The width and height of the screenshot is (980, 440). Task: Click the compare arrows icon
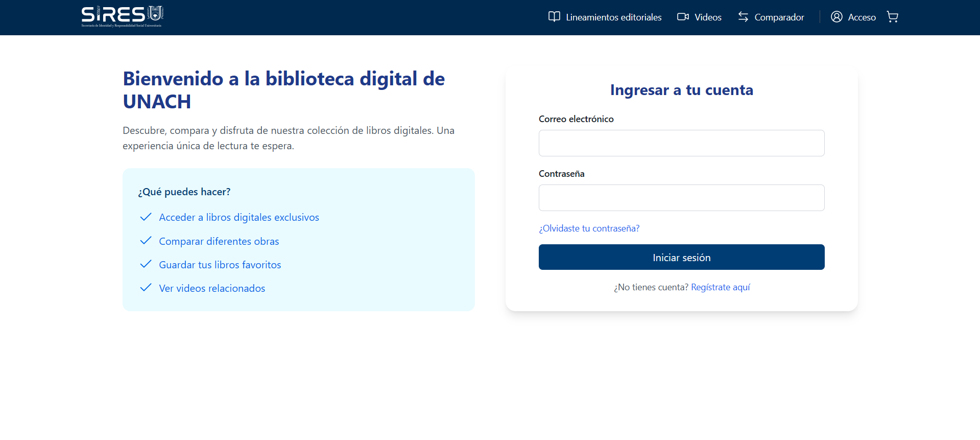(743, 17)
